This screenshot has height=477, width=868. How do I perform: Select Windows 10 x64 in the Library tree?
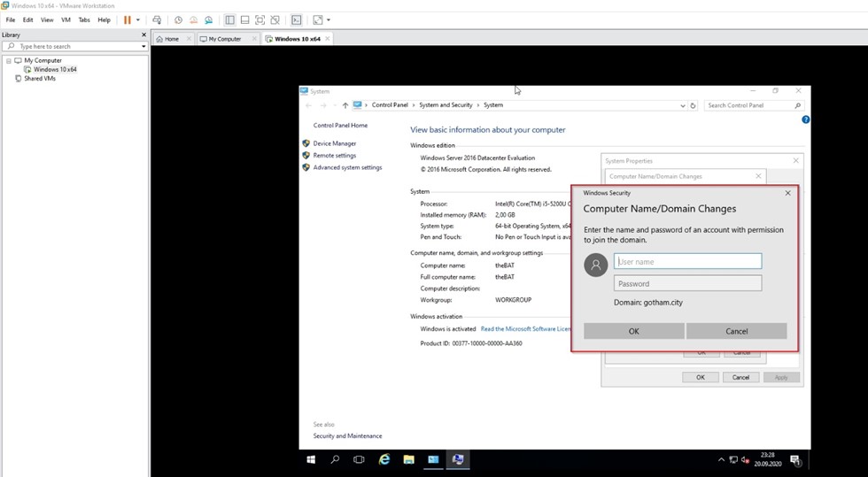click(55, 70)
